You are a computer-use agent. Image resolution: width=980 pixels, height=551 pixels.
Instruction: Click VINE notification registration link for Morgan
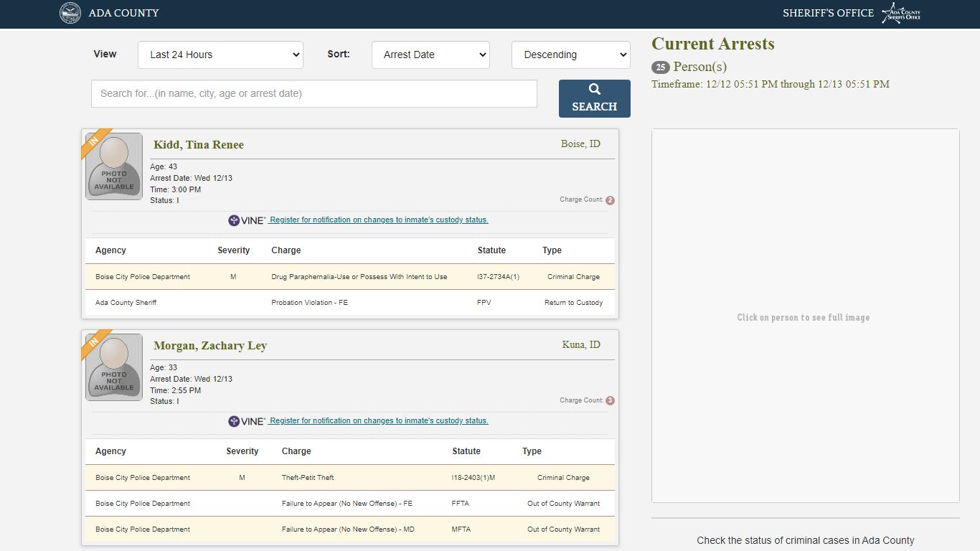[x=379, y=421]
